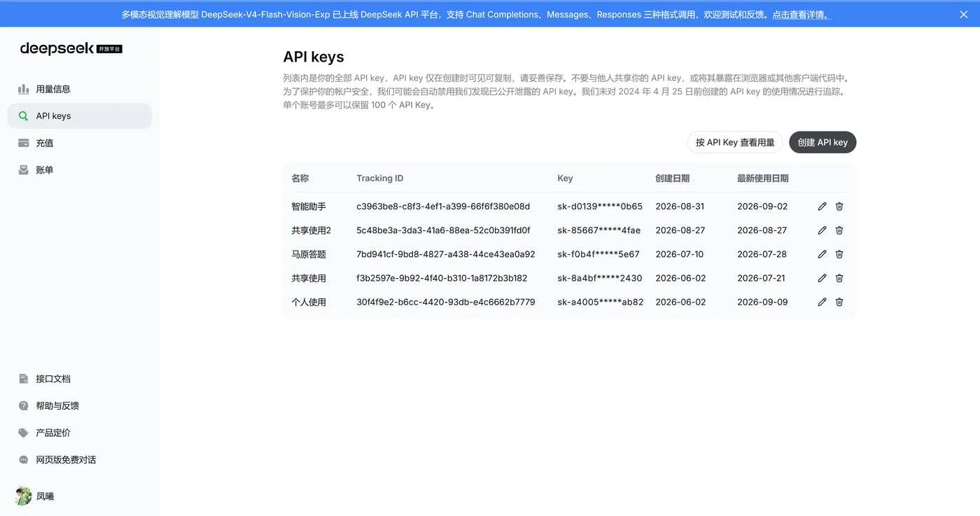This screenshot has width=980, height=516.
Task: Click the 接口文档 document icon
Action: [23, 379]
